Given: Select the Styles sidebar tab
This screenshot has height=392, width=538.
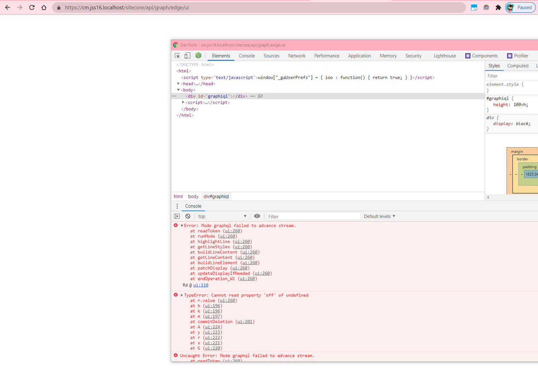Looking at the screenshot, I should coord(494,66).
